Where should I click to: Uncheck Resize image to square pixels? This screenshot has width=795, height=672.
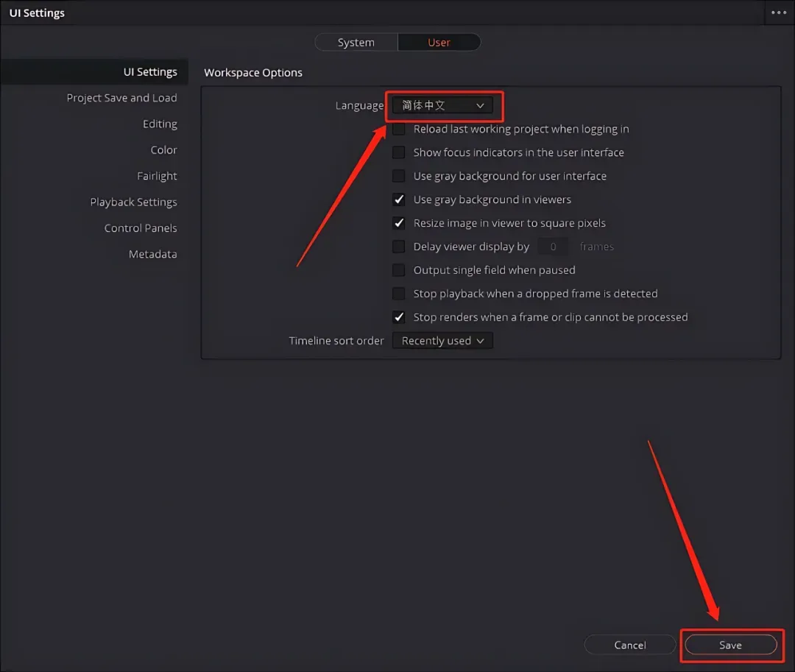click(x=399, y=223)
